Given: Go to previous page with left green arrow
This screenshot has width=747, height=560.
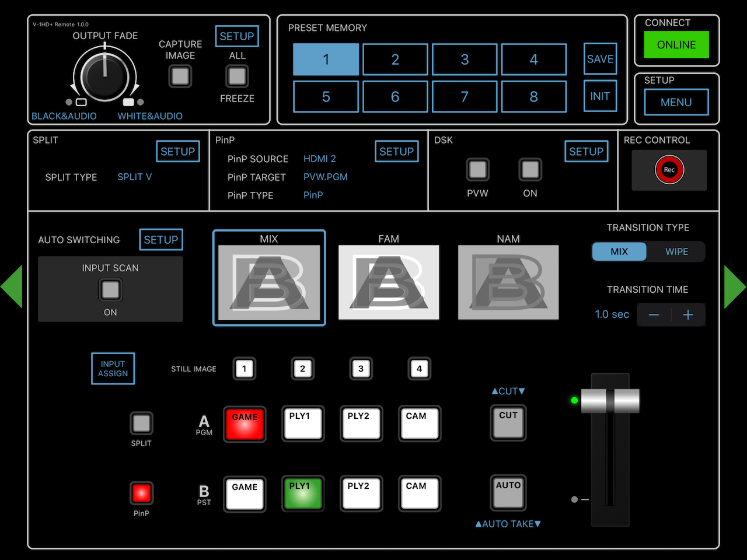Looking at the screenshot, I should tap(12, 286).
